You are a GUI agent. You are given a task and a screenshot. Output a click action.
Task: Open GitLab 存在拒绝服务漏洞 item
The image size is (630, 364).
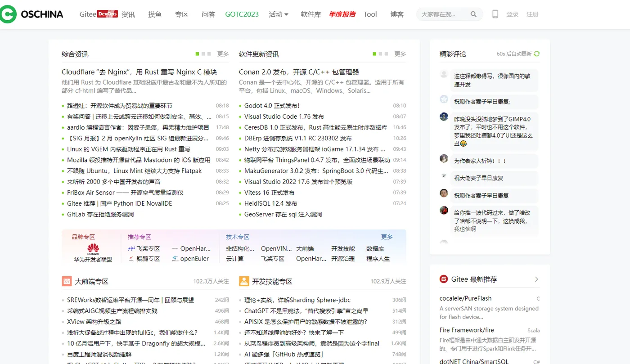point(100,214)
